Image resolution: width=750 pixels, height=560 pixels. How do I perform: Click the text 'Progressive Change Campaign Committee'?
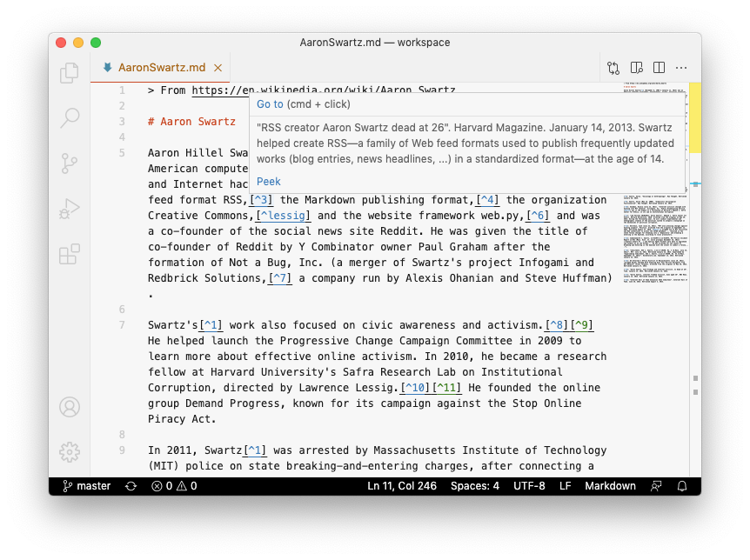[396, 341]
